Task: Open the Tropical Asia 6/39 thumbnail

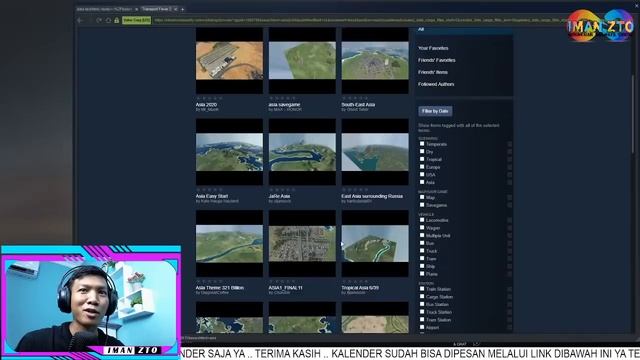Action: click(375, 244)
